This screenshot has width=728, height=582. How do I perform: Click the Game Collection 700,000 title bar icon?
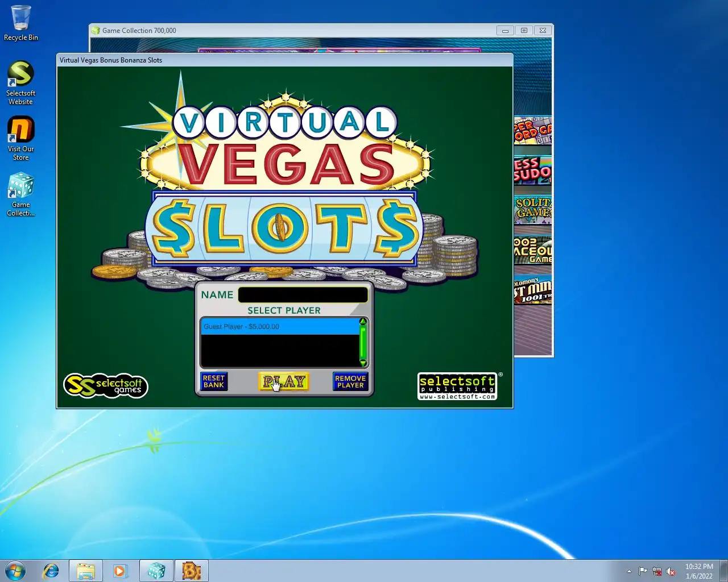(x=96, y=31)
